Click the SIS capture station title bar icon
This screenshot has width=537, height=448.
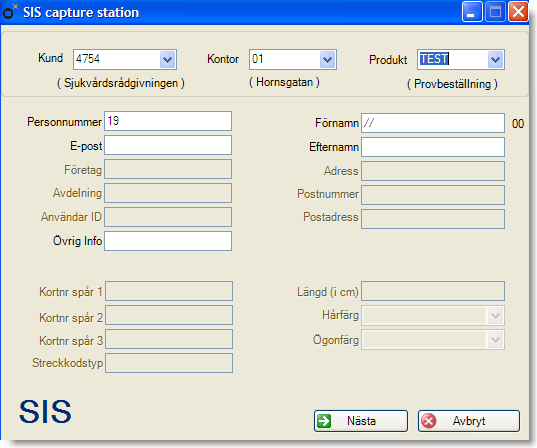(10, 11)
